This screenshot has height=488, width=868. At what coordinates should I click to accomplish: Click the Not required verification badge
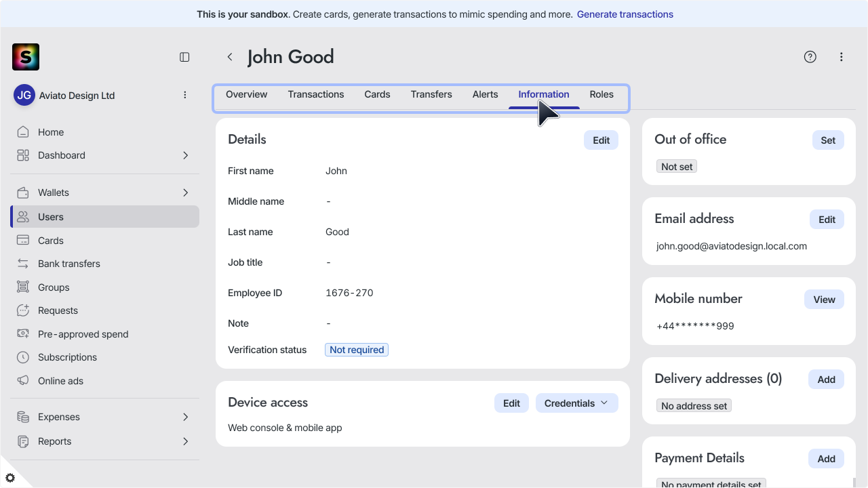pos(357,350)
